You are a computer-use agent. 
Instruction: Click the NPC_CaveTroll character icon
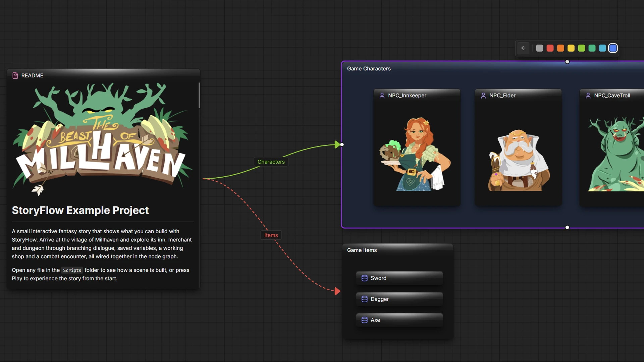click(x=588, y=96)
